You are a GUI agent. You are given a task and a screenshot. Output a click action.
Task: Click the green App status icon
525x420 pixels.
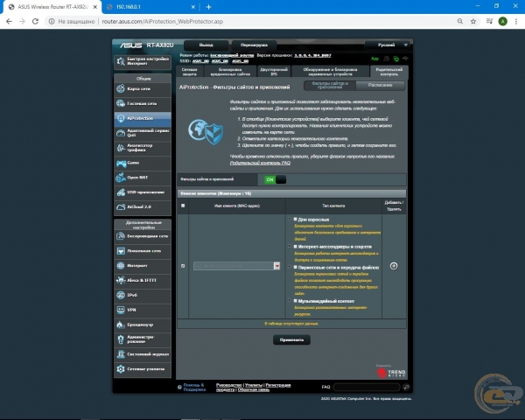(374, 59)
